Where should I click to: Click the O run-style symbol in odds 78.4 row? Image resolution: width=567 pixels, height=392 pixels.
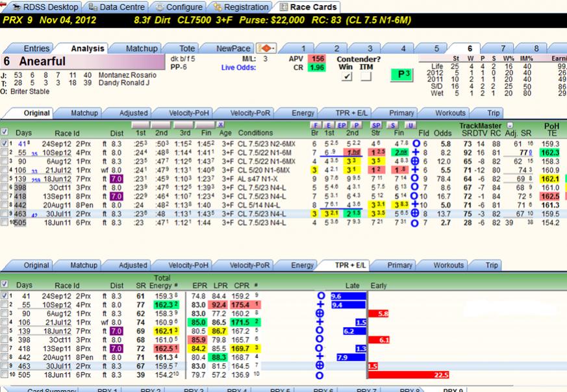click(x=414, y=178)
